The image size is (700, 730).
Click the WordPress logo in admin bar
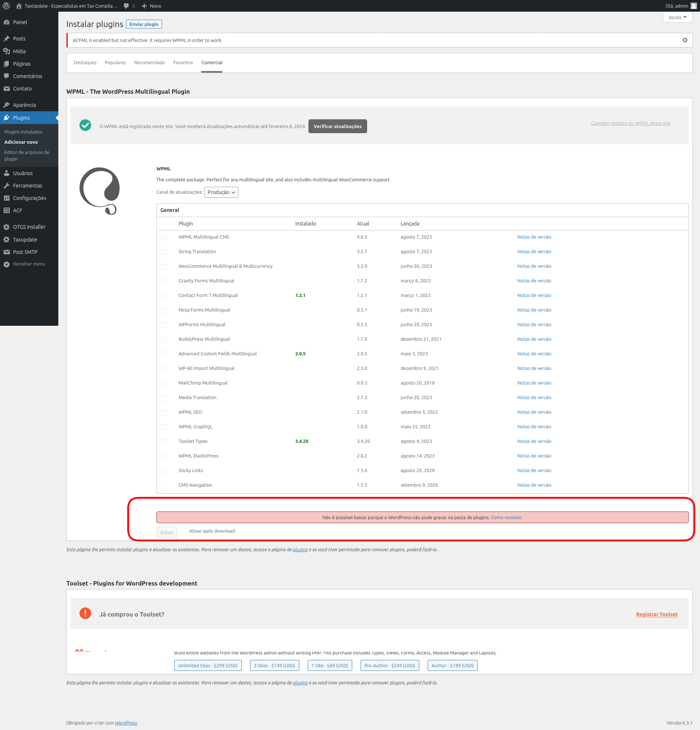coord(6,6)
